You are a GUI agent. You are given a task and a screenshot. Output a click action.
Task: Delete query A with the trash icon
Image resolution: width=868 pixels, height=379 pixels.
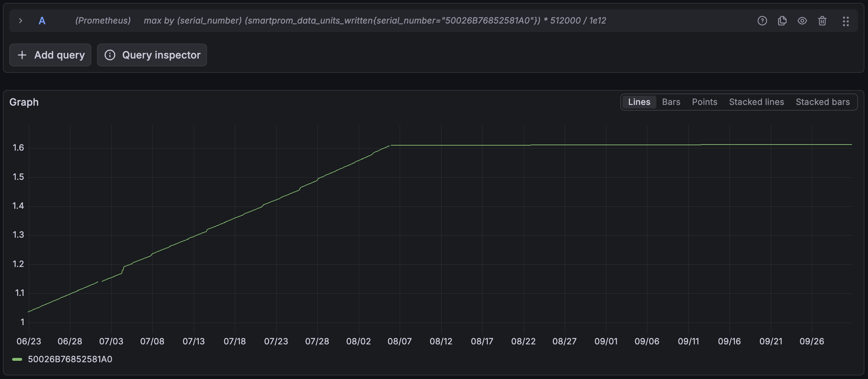click(822, 21)
